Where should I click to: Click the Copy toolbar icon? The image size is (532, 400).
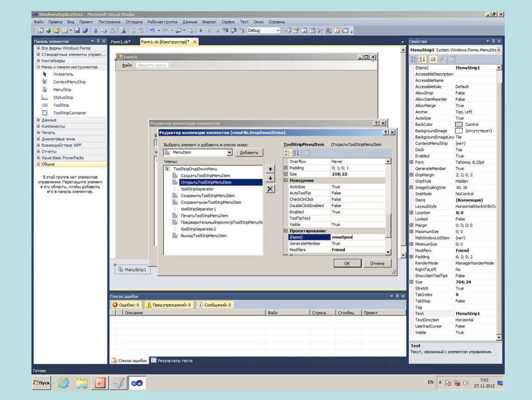[x=104, y=31]
